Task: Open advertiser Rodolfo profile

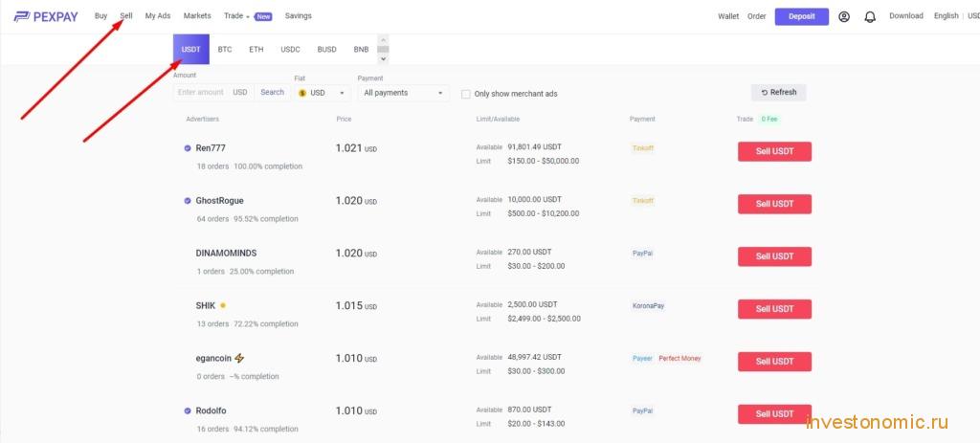Action: point(212,411)
